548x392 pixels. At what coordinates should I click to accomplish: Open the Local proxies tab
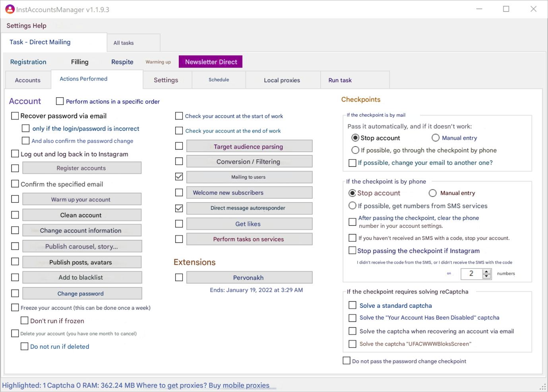(282, 80)
